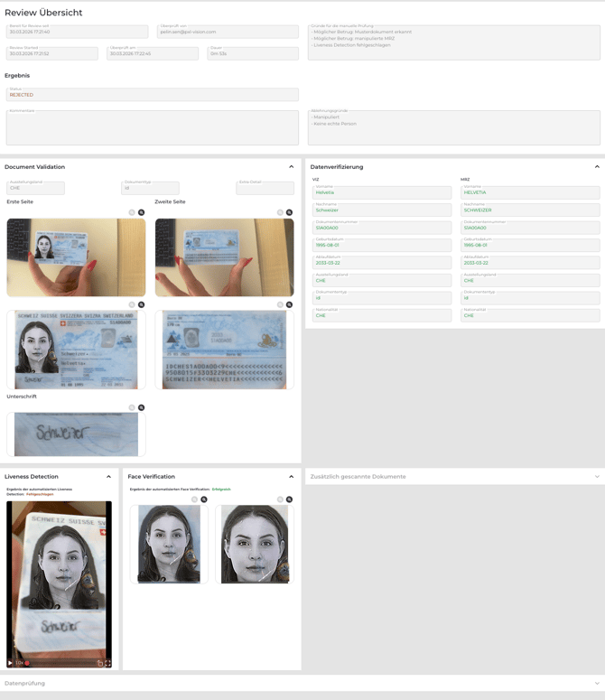This screenshot has width=605, height=700.
Task: Zoom out of right Face Verification portrait
Action: [280, 499]
